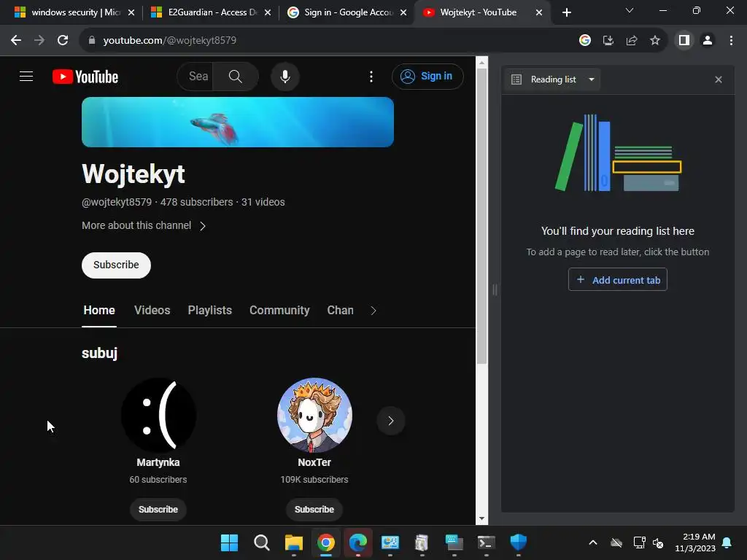Open NoxTer channel avatar
Viewport: 747px width, 560px height.
[x=314, y=415]
